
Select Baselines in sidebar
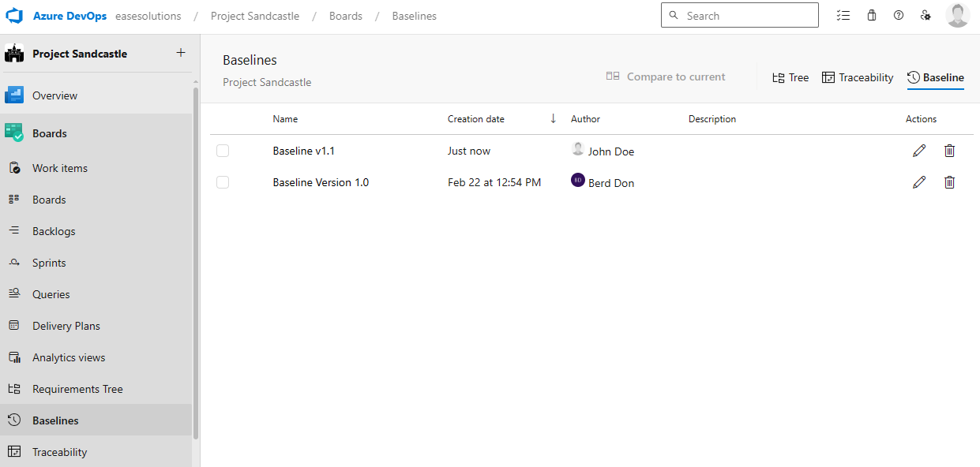pos(96,420)
